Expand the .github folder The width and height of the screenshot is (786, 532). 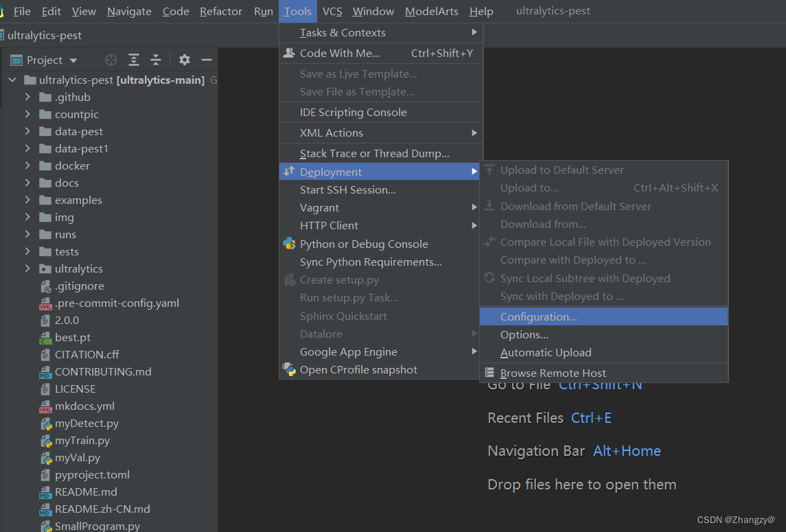(27, 97)
